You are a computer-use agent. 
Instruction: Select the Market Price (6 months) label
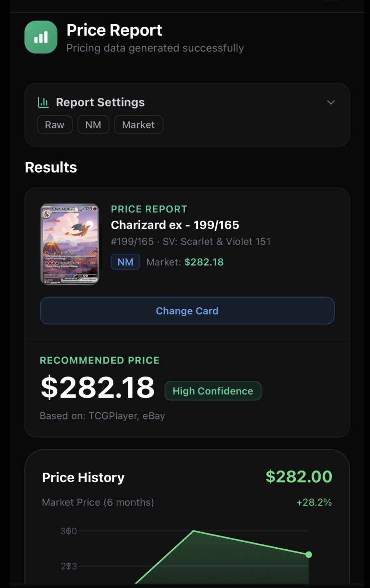pyautogui.click(x=98, y=502)
